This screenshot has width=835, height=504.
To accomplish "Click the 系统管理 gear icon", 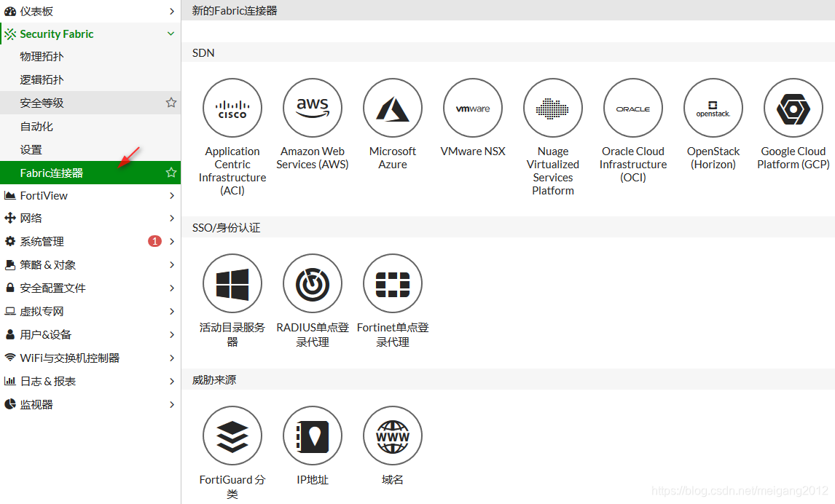I will click(9, 241).
